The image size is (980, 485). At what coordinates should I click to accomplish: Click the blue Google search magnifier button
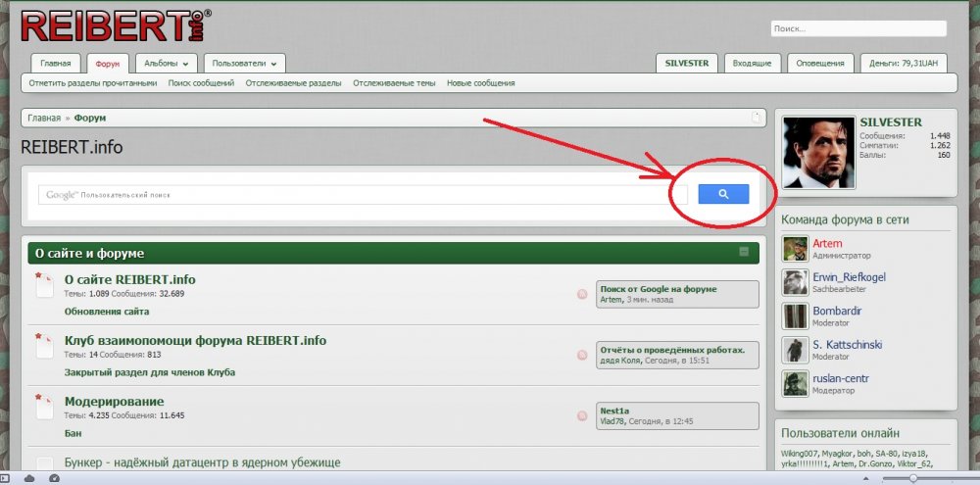pyautogui.click(x=723, y=194)
